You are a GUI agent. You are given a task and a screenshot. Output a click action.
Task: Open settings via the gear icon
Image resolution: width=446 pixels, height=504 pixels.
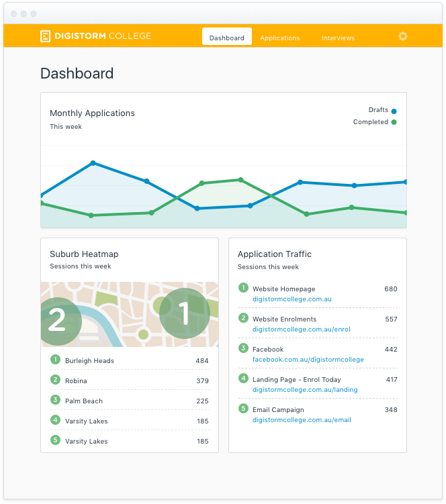click(x=402, y=36)
